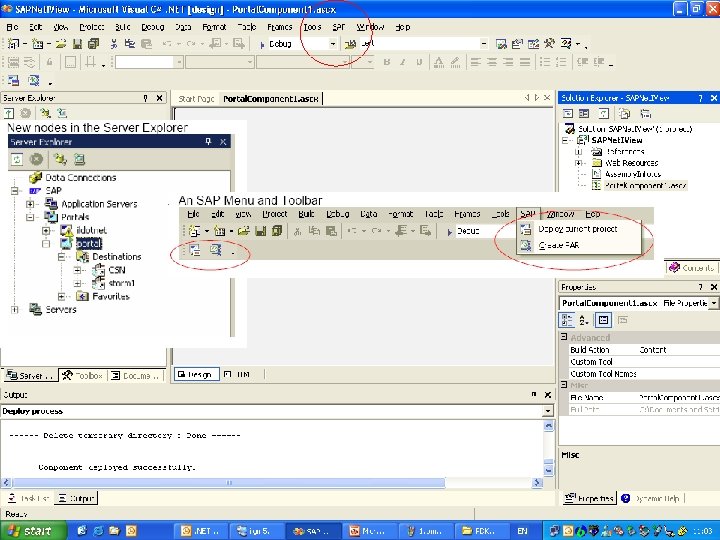The image size is (720, 540).
Task: Select AssemblyInfo.cs in Solution Explorer
Action: point(633,174)
